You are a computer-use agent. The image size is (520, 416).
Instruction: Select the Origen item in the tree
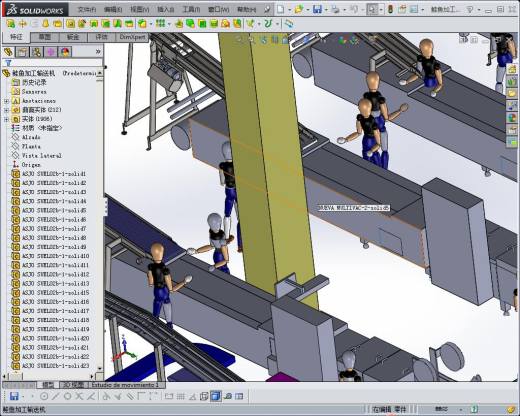point(26,165)
